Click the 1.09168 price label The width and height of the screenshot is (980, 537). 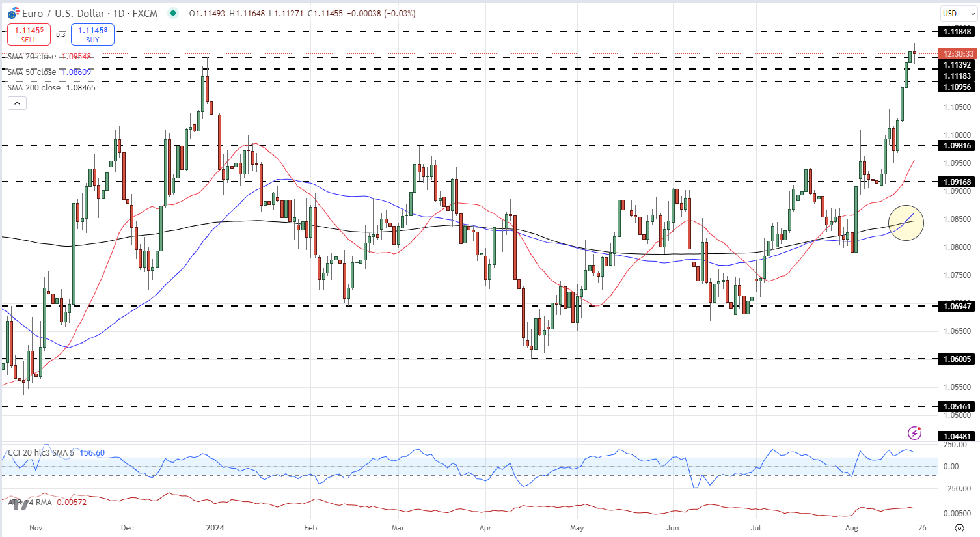pos(957,182)
